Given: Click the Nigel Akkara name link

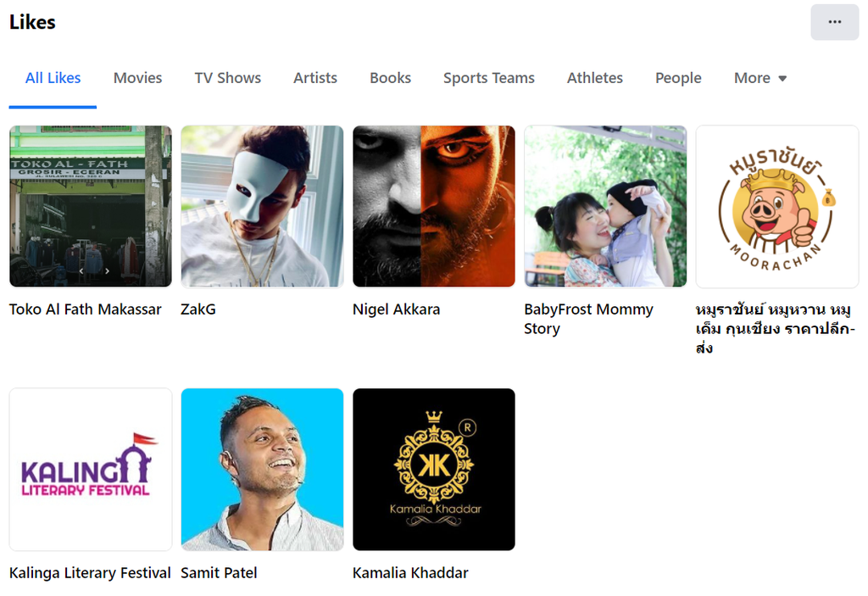Looking at the screenshot, I should tap(396, 309).
